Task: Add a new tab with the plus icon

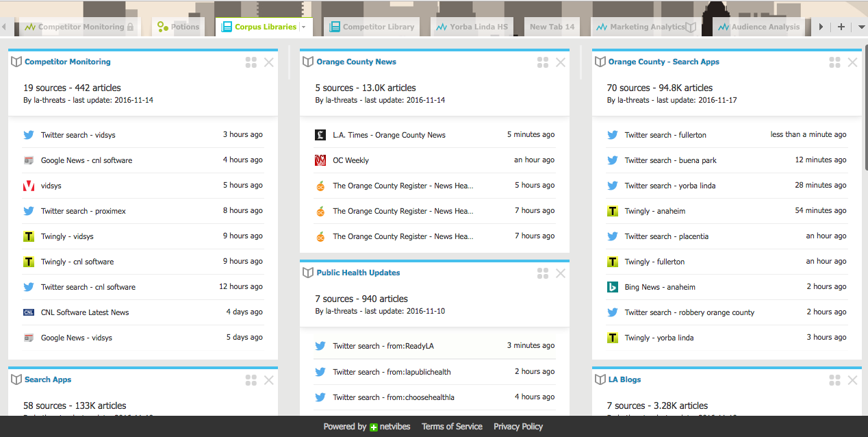Action: [841, 27]
